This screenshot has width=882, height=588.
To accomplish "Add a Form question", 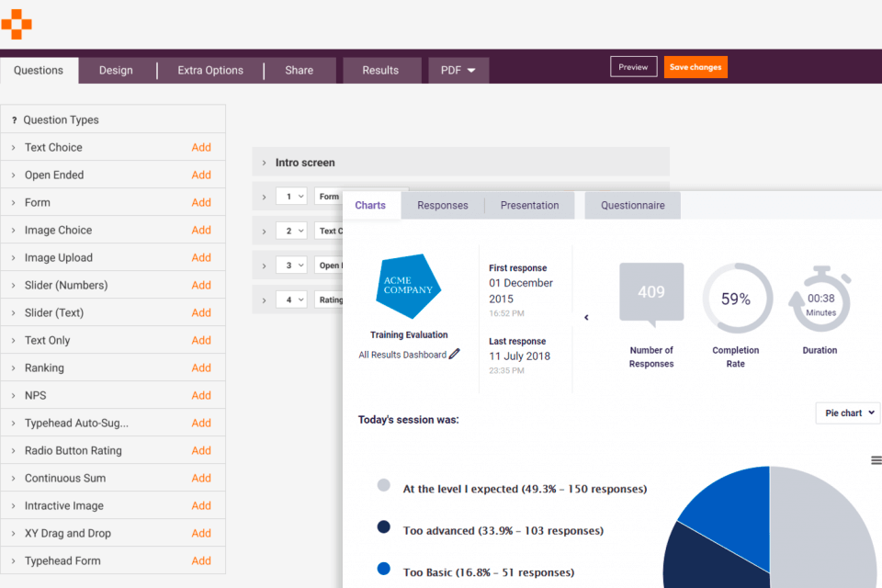I will click(x=201, y=202).
